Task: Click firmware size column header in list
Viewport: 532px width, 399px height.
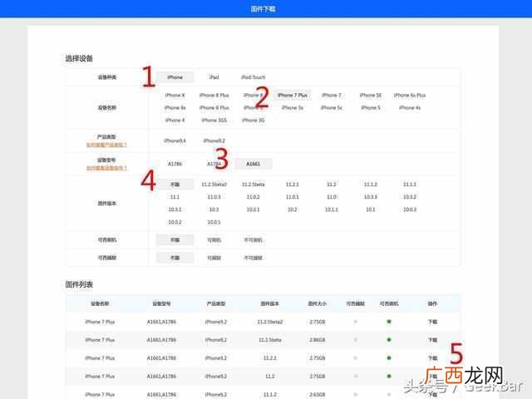Action: pos(318,303)
